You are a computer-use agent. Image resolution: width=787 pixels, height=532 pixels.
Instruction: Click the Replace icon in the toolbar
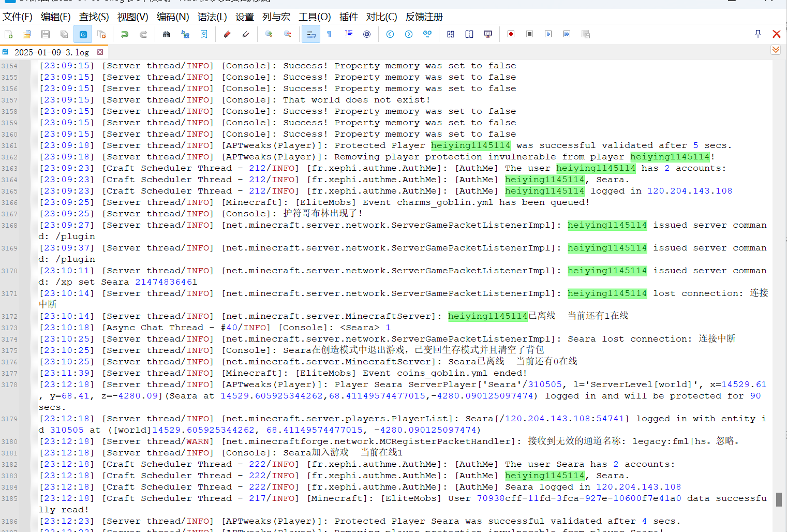point(185,34)
